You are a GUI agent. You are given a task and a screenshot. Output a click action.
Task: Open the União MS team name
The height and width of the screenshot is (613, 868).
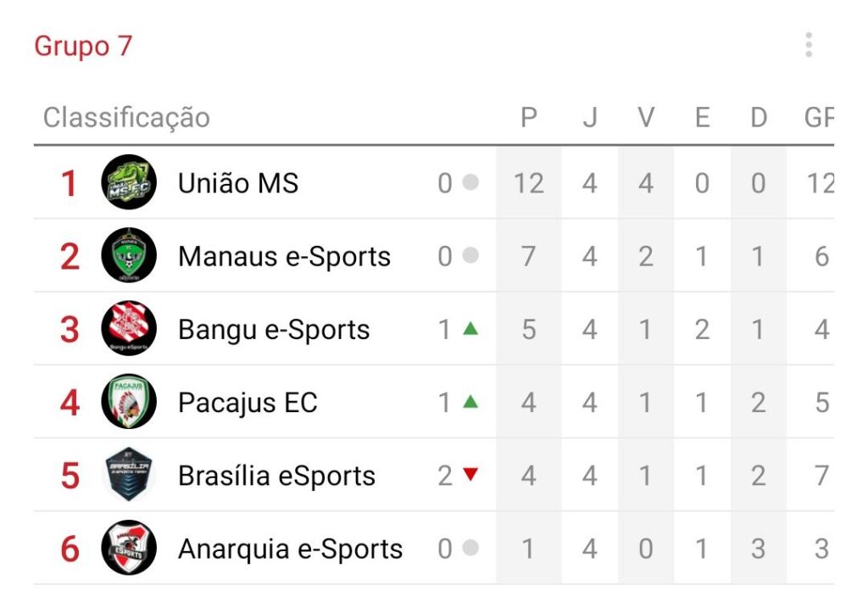(238, 183)
